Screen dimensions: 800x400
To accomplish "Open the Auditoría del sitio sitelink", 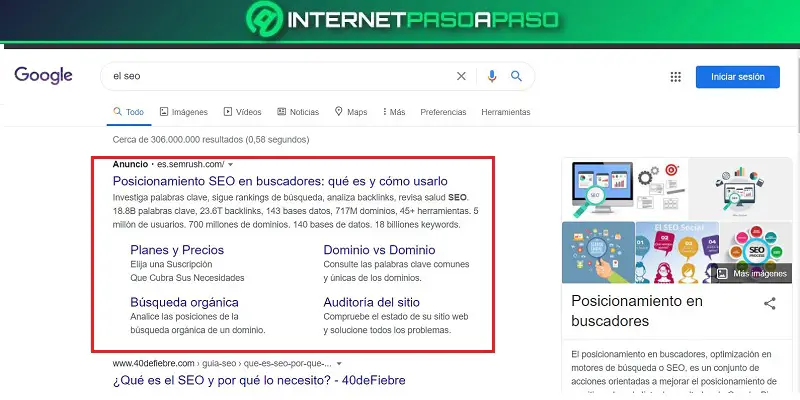I will click(x=371, y=302).
